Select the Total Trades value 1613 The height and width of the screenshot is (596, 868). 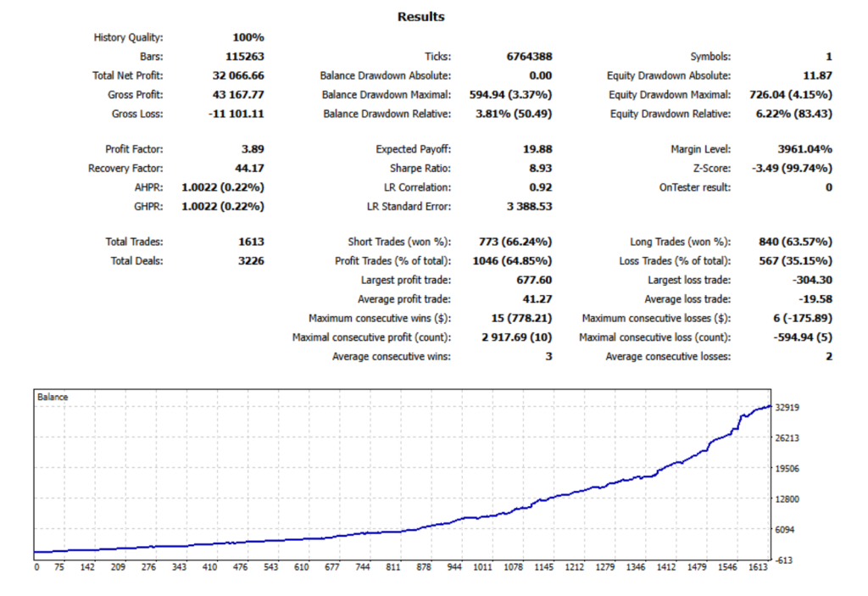251,242
